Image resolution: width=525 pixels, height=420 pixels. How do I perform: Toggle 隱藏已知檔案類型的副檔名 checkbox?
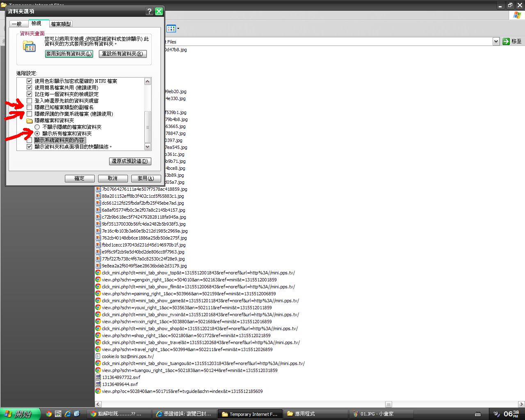tap(29, 107)
